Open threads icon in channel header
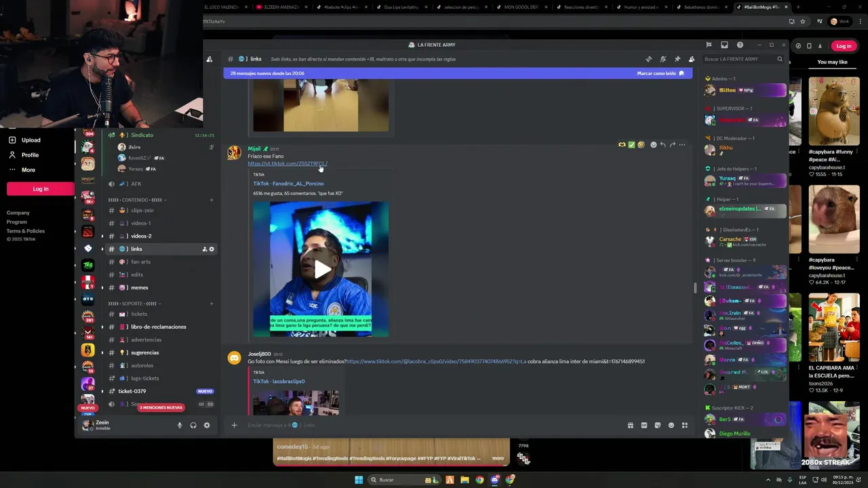This screenshot has height=488, width=868. point(649,59)
